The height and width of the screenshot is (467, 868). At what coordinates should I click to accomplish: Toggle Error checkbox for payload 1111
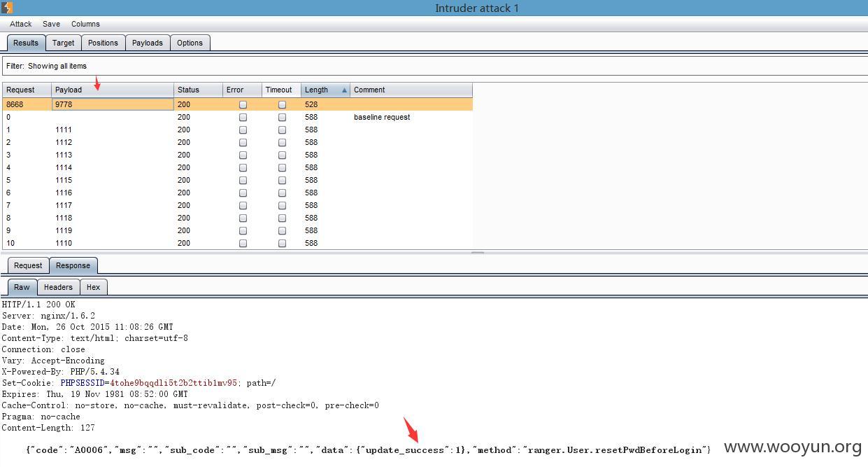pyautogui.click(x=243, y=130)
